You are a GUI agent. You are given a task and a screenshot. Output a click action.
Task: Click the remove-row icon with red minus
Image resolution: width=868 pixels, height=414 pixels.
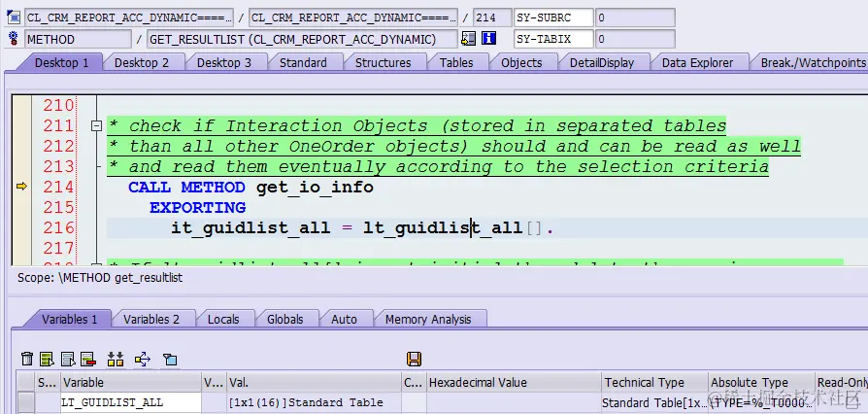click(88, 360)
